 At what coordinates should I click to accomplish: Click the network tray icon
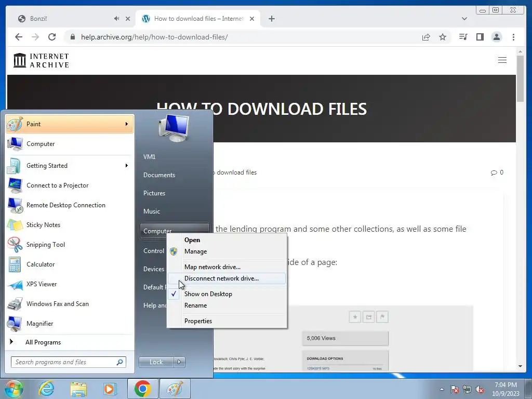point(467,389)
